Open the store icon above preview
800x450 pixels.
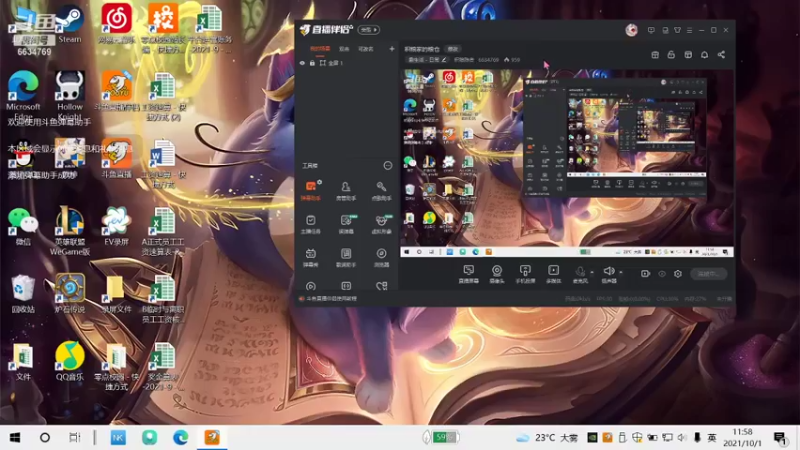pos(655,55)
